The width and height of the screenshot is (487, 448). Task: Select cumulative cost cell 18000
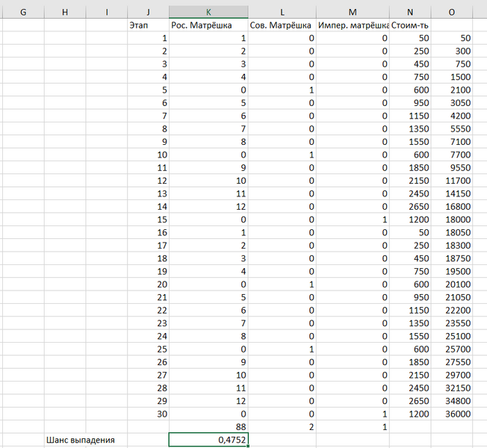(452, 220)
